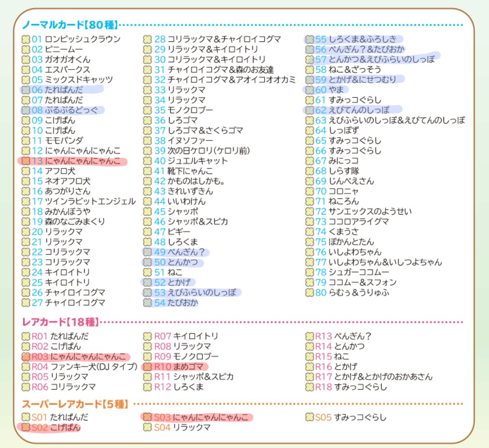Click the ノーマルカード【80種】 heading
This screenshot has width=489, height=448.
click(70, 24)
